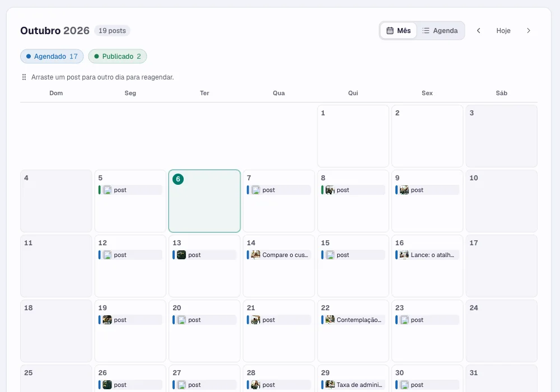Open the post on day 7
The width and height of the screenshot is (560, 392).
click(x=279, y=190)
